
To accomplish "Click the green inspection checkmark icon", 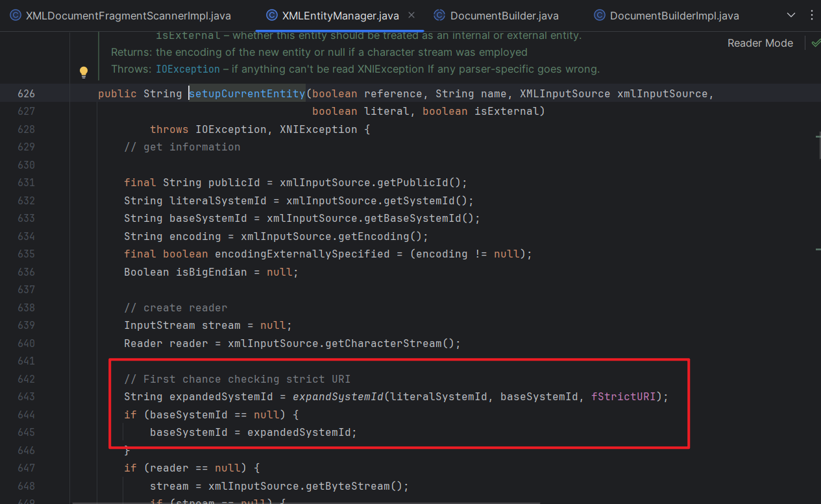I will (x=815, y=43).
